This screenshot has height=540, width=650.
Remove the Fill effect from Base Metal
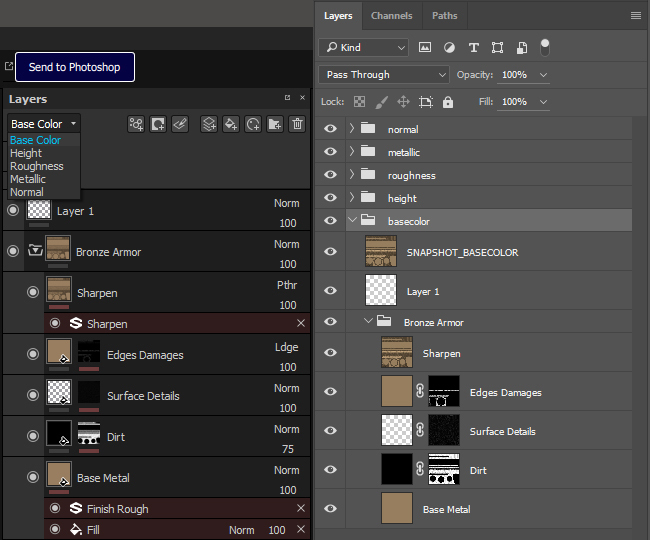tap(301, 529)
